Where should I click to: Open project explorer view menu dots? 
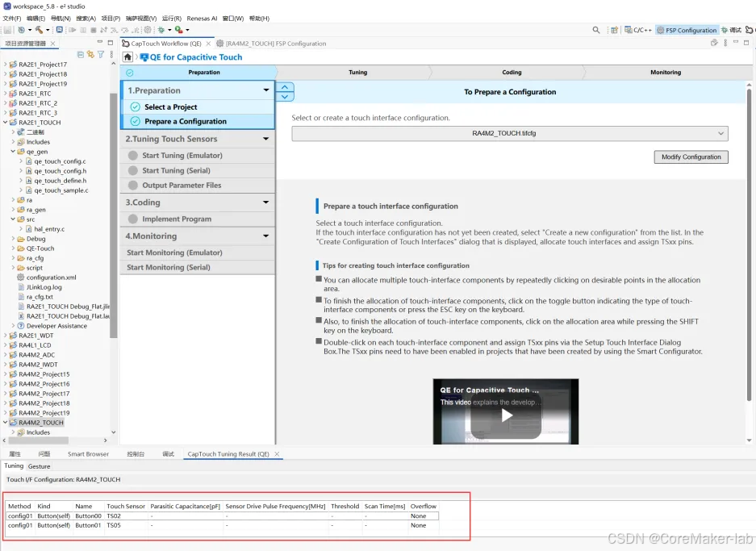(111, 55)
